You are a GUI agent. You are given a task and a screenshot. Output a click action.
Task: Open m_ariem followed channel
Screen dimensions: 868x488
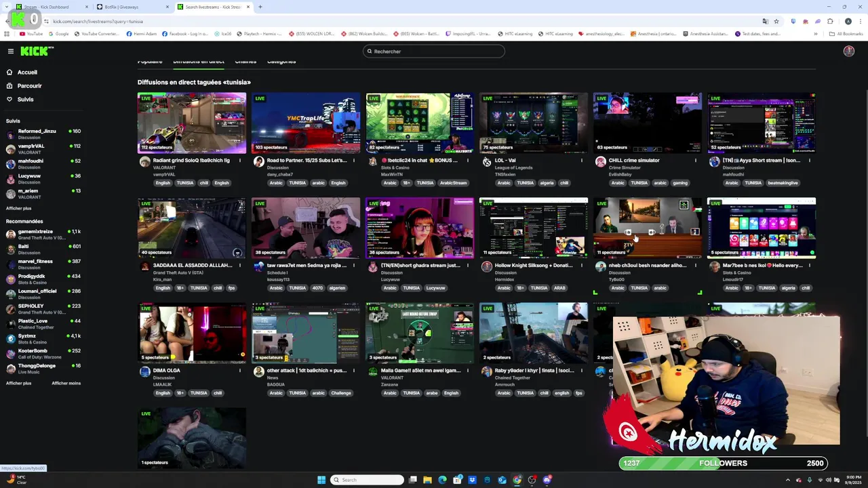pos(43,193)
